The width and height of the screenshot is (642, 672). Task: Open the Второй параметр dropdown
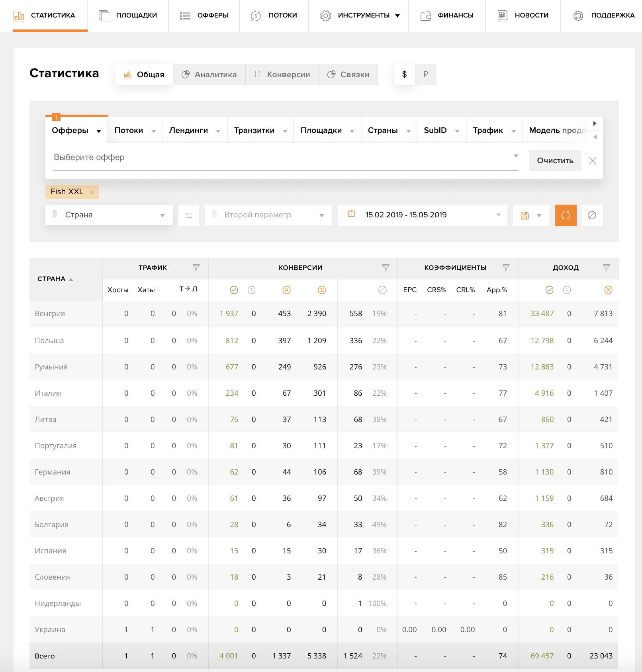click(268, 215)
